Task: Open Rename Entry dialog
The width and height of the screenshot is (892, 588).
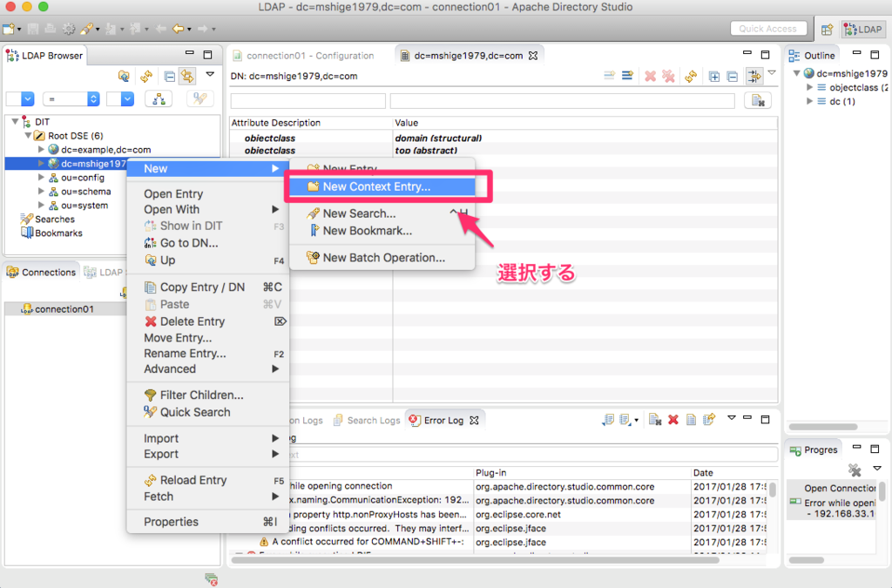Action: [207, 353]
